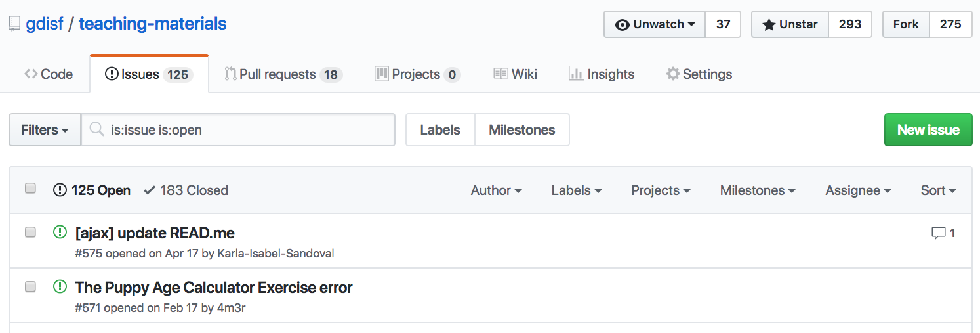Expand the Filters dropdown
Viewport: 980px width, 333px height.
(45, 130)
